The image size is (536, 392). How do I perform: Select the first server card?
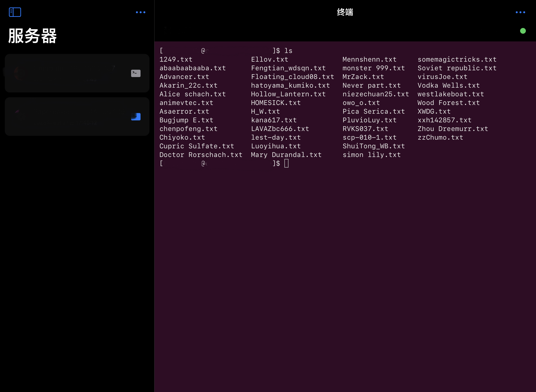(72, 73)
